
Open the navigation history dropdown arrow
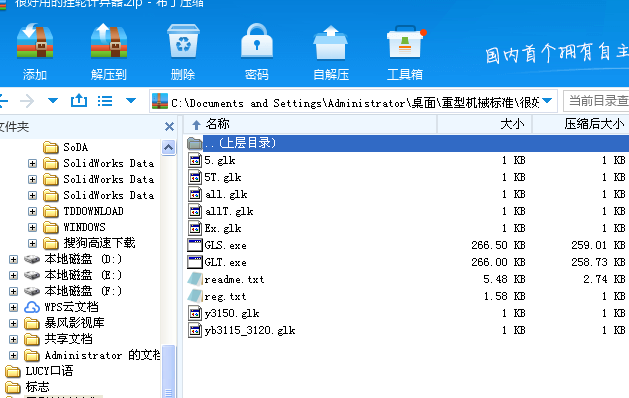click(x=53, y=101)
